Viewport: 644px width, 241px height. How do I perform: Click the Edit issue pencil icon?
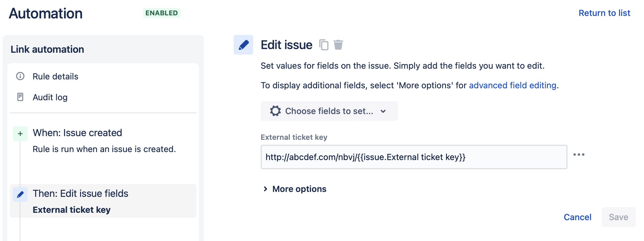(243, 45)
